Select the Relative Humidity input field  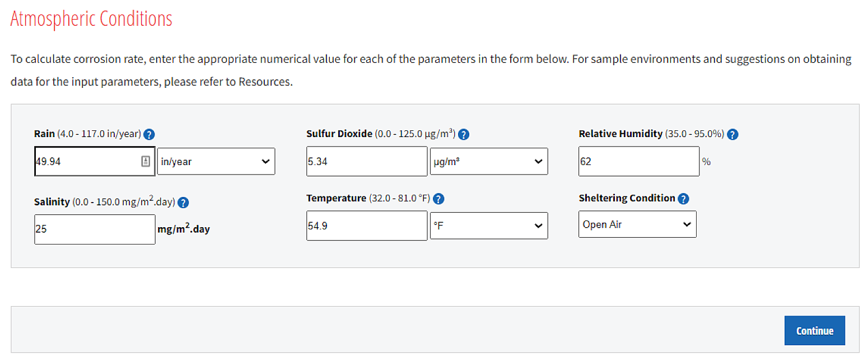pos(638,161)
